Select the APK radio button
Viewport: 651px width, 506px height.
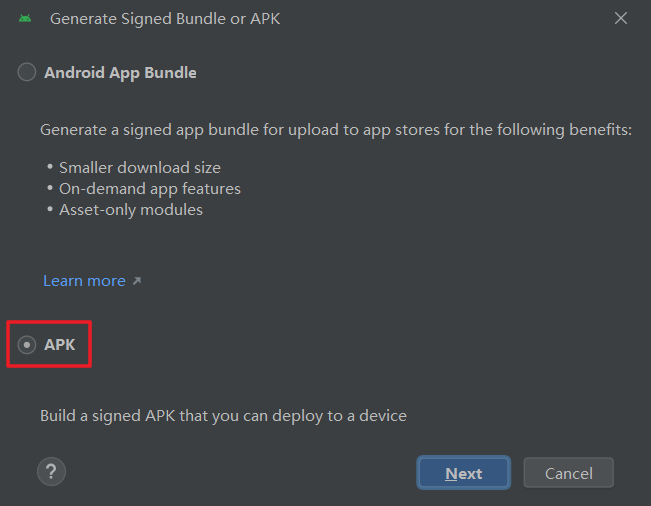pyautogui.click(x=27, y=345)
